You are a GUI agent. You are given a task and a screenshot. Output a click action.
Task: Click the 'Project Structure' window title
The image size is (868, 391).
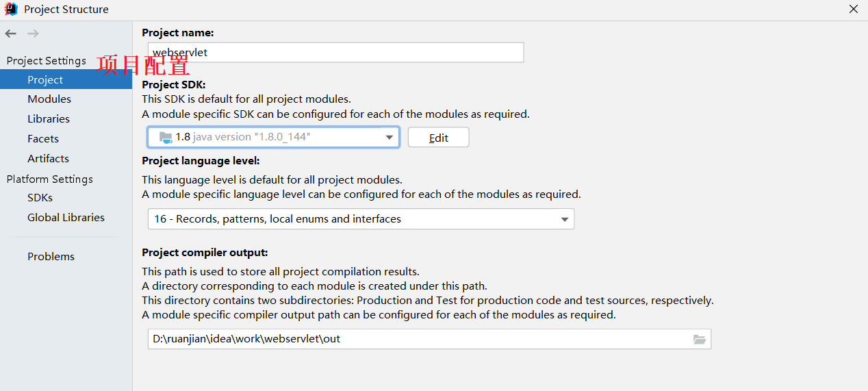coord(66,10)
